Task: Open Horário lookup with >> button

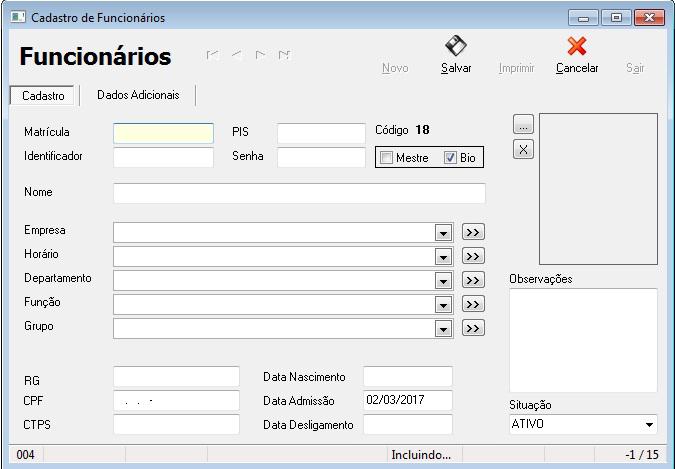Action: [473, 256]
